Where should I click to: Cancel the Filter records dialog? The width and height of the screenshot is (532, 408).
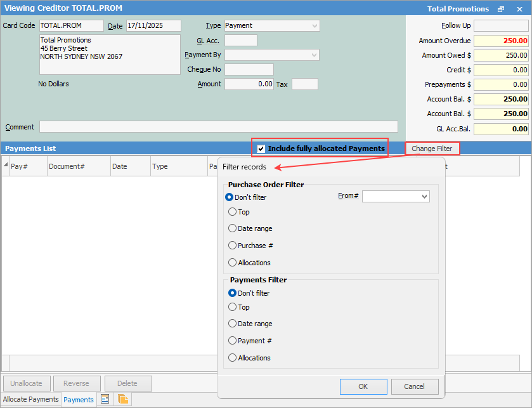point(415,386)
